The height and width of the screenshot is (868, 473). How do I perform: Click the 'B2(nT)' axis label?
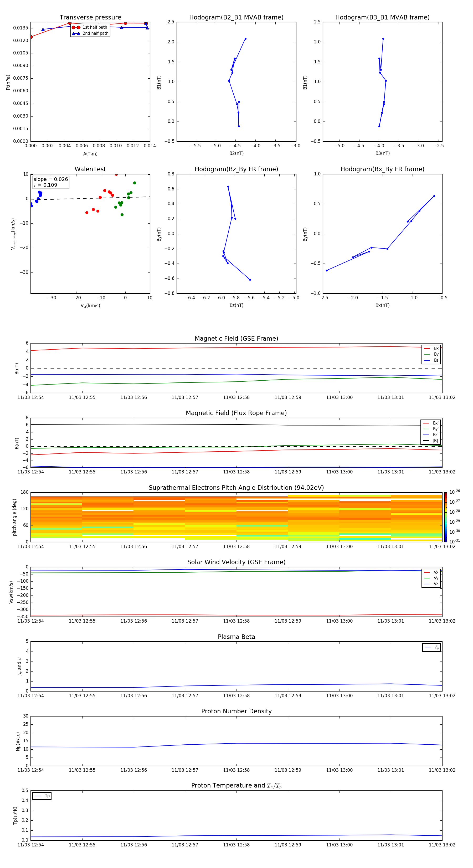(236, 153)
